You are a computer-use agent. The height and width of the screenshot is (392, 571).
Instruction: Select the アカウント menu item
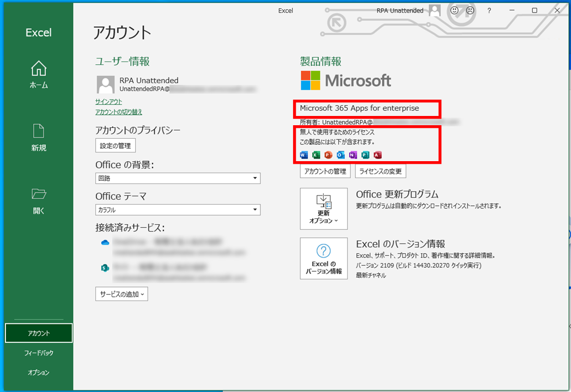[x=39, y=333]
